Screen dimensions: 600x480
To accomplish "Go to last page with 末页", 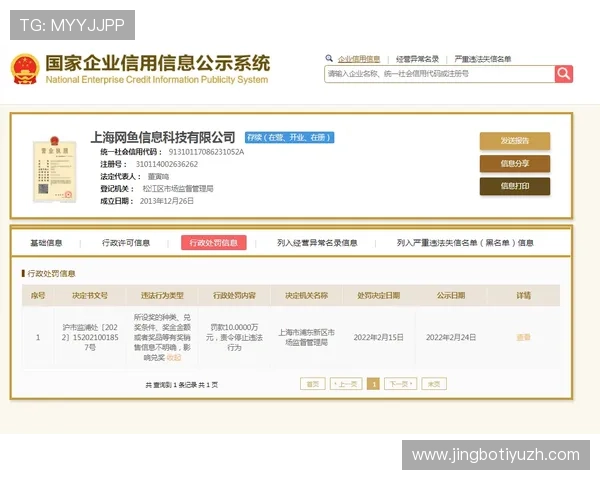I will (x=434, y=384).
